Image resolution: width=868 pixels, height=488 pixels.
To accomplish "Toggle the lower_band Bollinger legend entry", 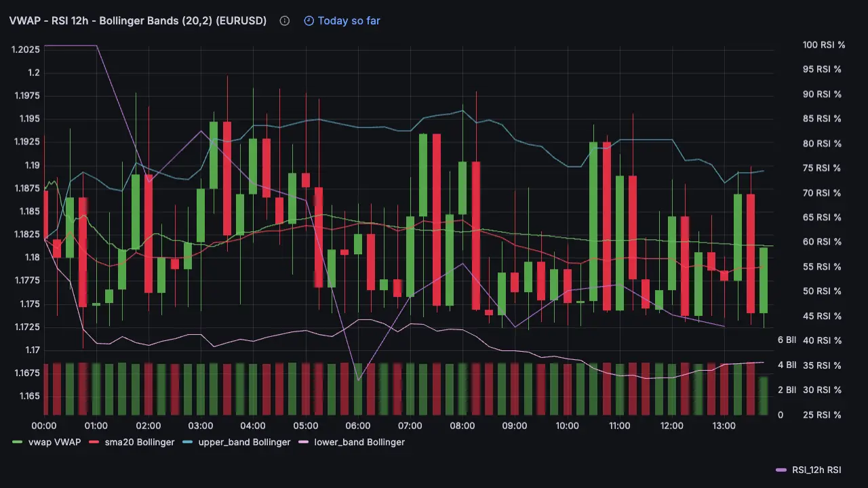I will click(359, 442).
